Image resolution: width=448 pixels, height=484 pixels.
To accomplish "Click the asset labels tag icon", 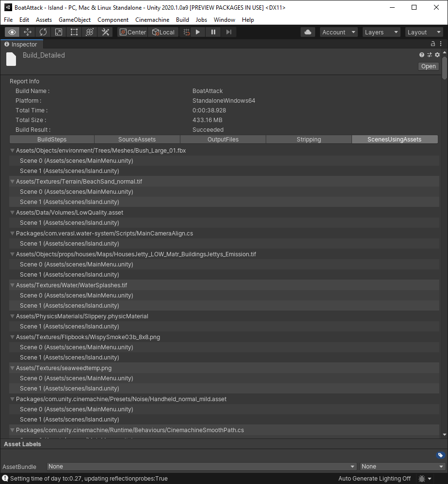I will [440, 455].
